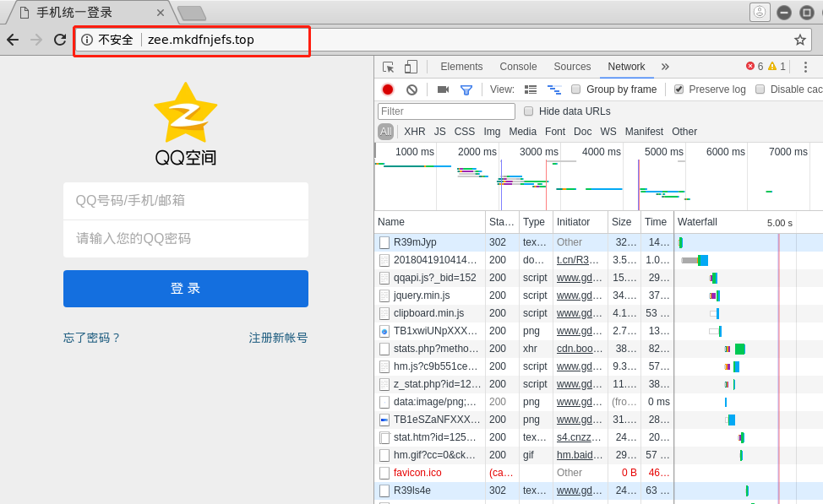Filter requests by Manifest

tap(644, 132)
